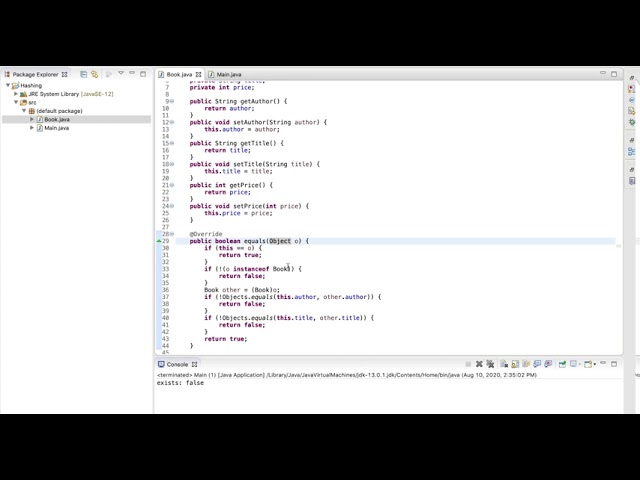The image size is (640, 480).
Task: Click the Hashing project icon
Action: tap(16, 85)
